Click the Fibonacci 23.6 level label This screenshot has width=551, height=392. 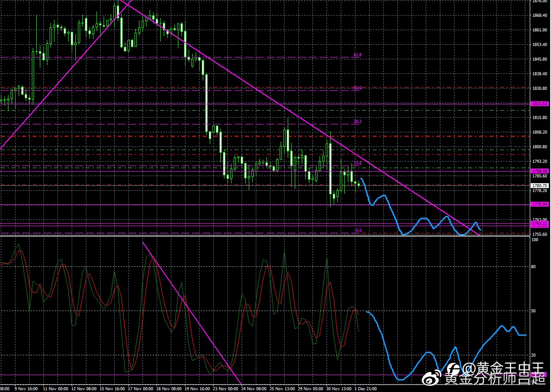point(358,163)
